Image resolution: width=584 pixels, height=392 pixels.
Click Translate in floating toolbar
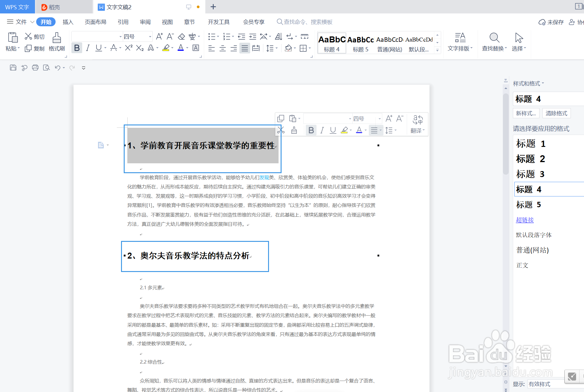(418, 124)
